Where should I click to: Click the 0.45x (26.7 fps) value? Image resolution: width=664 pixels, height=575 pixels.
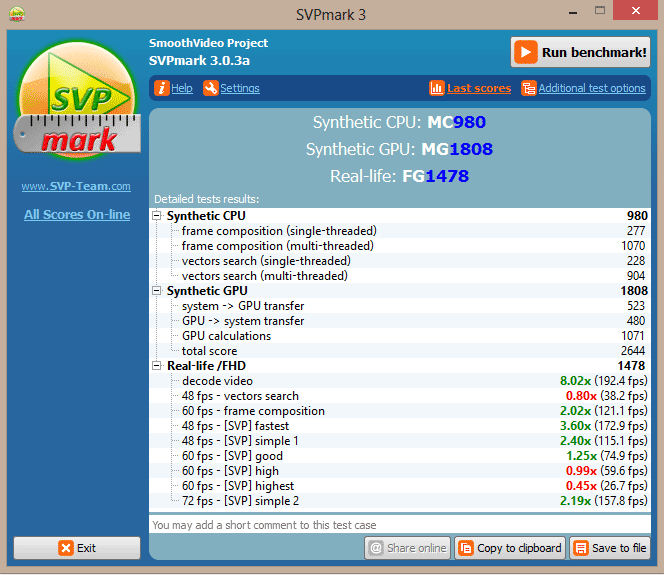[x=606, y=486]
